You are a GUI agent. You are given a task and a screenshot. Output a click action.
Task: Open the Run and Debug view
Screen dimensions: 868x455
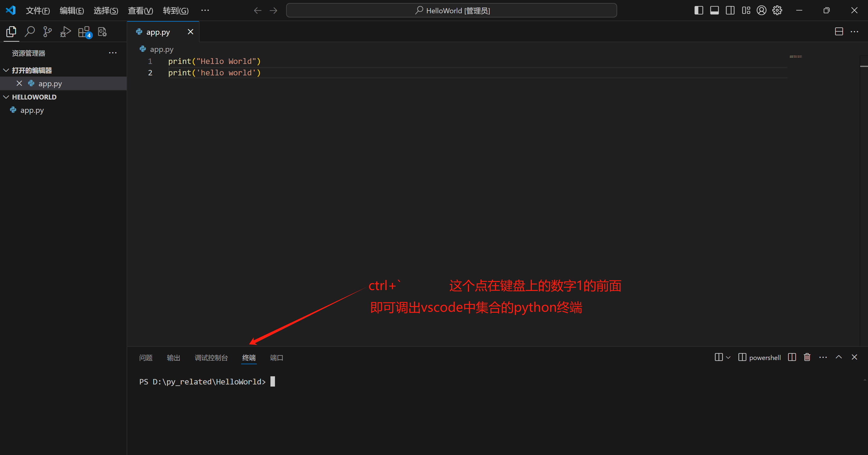[x=65, y=32]
